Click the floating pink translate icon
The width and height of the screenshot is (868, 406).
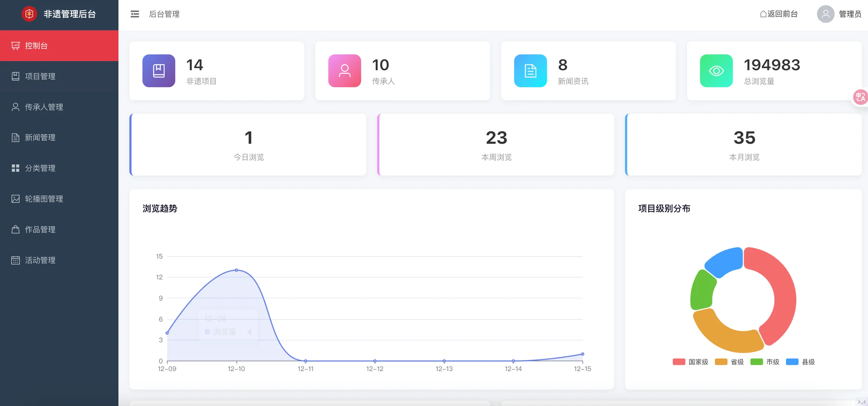(860, 97)
